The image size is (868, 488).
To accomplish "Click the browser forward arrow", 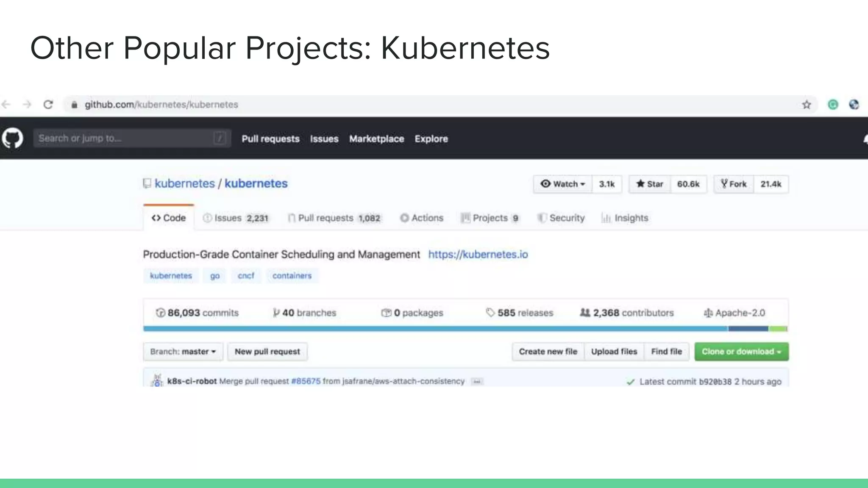I will click(x=27, y=104).
